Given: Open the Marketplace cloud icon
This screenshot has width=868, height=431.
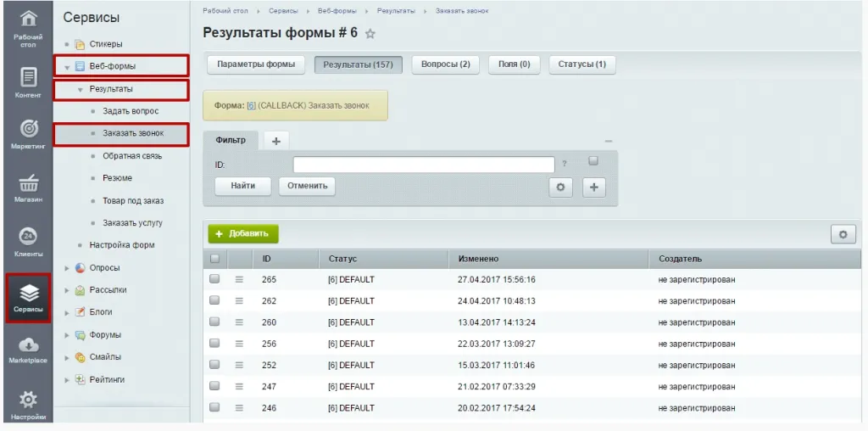Looking at the screenshot, I should tap(29, 344).
